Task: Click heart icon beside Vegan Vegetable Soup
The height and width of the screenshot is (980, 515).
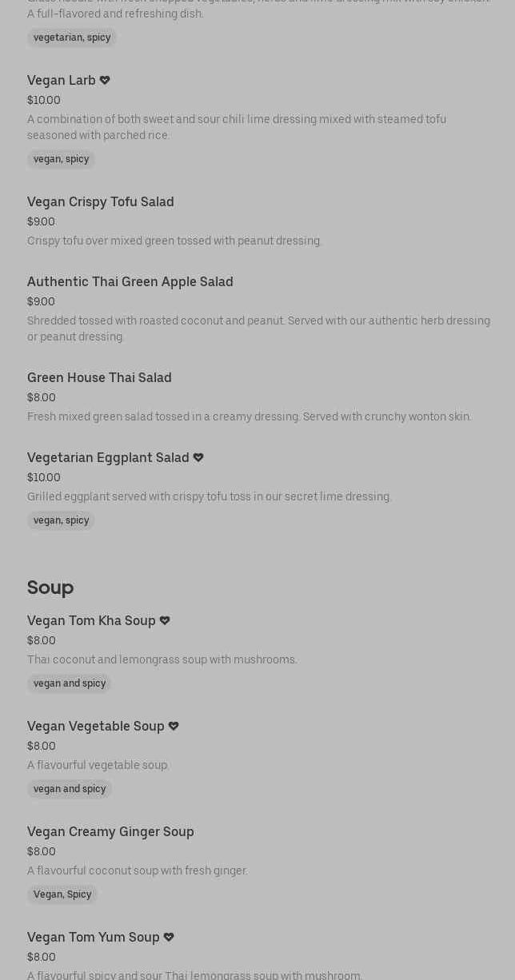Action: (x=174, y=726)
